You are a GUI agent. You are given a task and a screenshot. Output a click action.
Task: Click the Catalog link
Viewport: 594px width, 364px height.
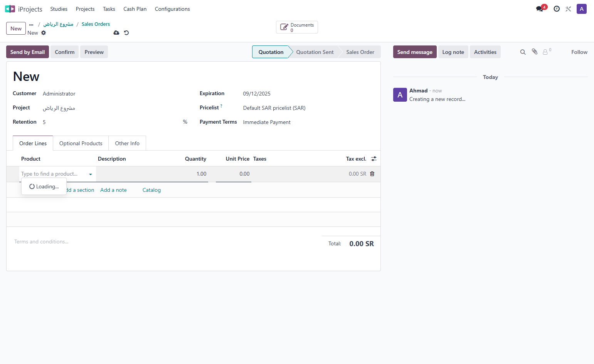[x=151, y=190]
